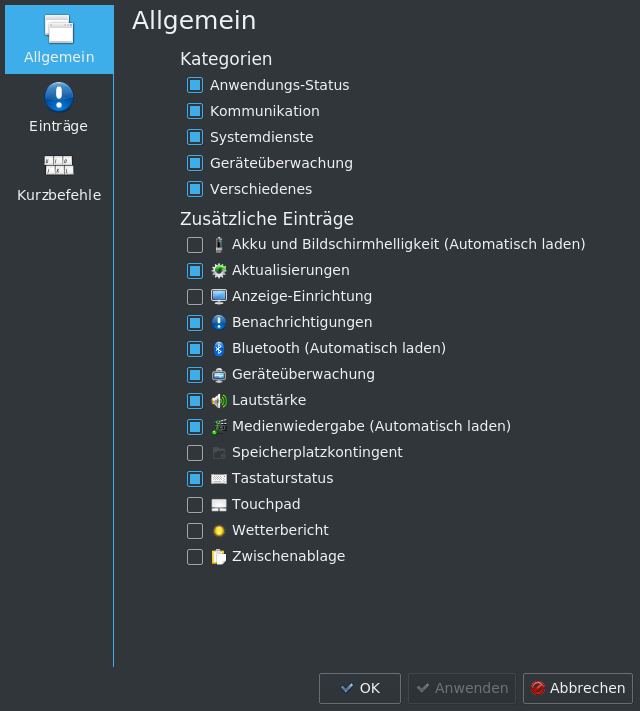Click the blue exclamation icon for Benachrichtigungen
640x711 pixels.
(x=219, y=323)
